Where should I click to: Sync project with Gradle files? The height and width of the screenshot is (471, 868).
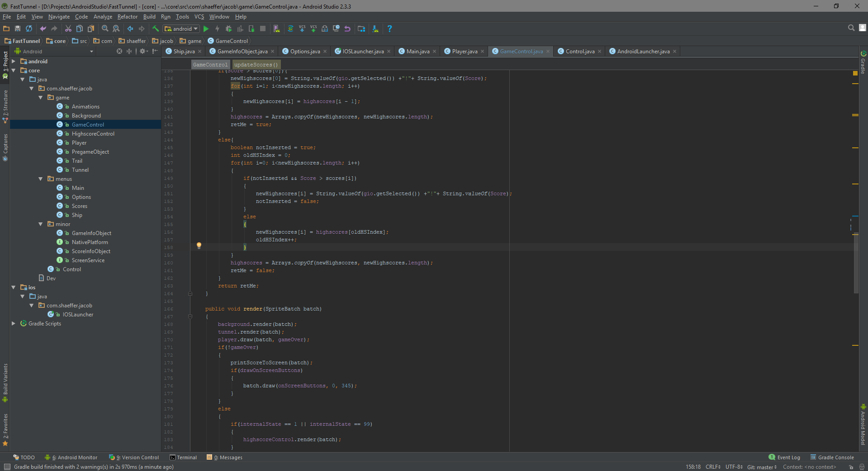click(290, 28)
